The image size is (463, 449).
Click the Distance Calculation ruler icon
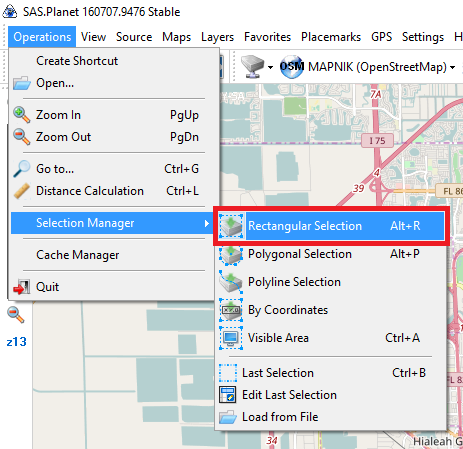[22, 191]
